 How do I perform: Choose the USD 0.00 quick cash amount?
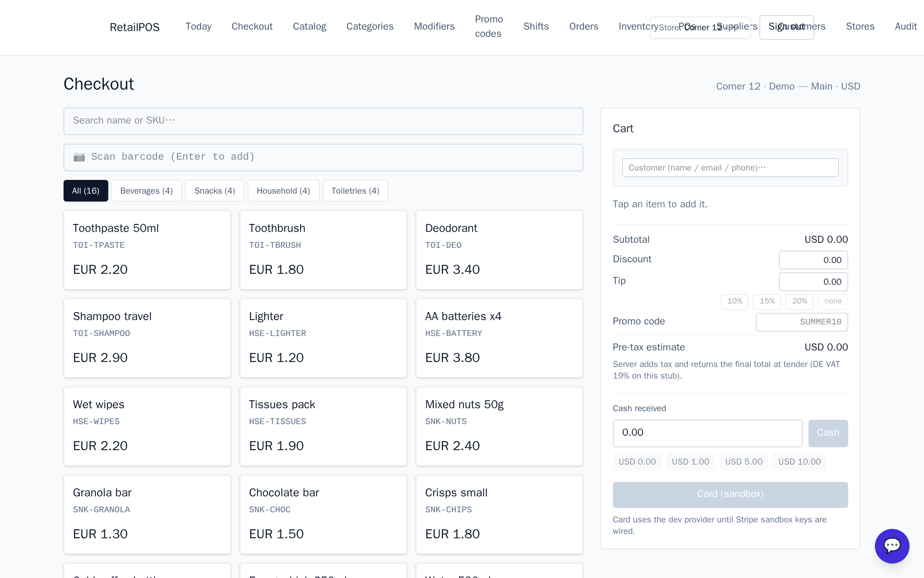coord(637,462)
